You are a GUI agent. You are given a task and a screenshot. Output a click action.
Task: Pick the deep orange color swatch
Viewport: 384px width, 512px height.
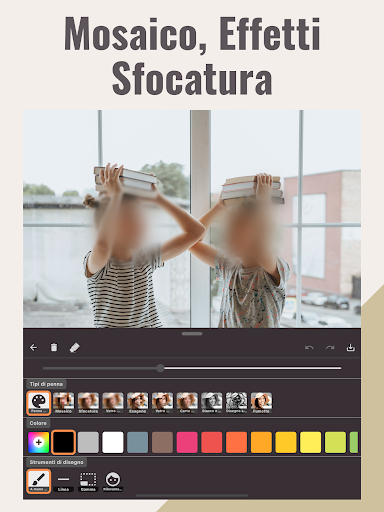pyautogui.click(x=236, y=442)
